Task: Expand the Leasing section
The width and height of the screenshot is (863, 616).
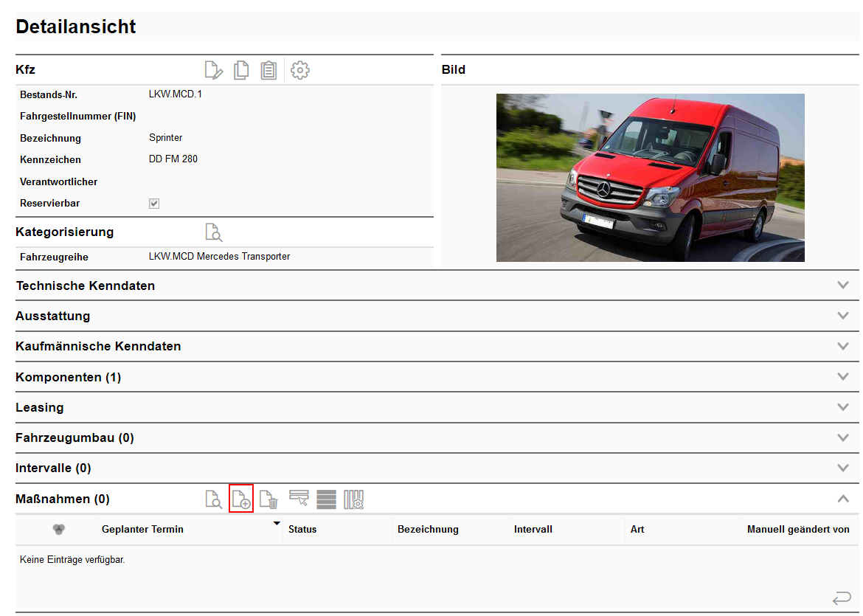Action: 843,407
